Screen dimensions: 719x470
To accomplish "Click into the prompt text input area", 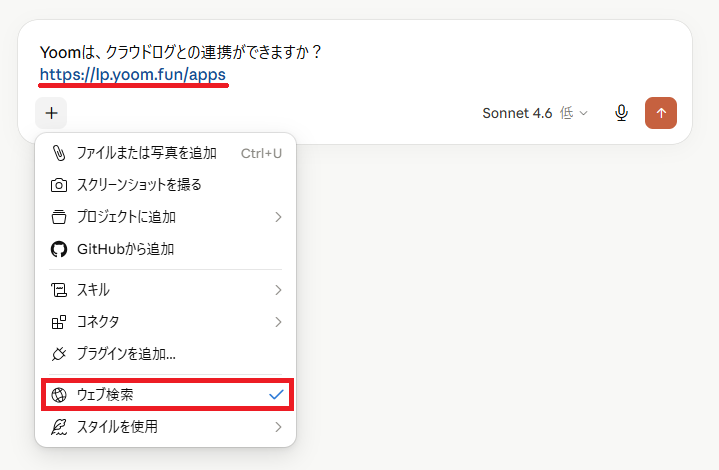I will point(355,62).
